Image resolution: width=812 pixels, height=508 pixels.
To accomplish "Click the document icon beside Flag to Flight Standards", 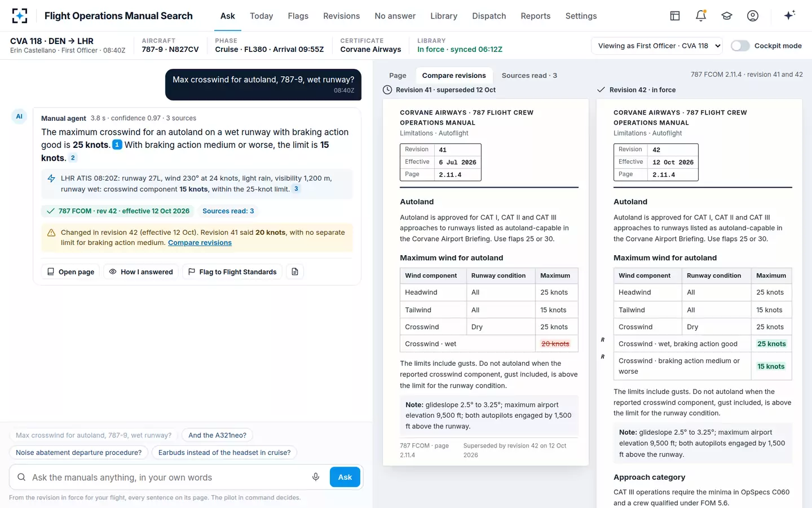I will (x=295, y=272).
